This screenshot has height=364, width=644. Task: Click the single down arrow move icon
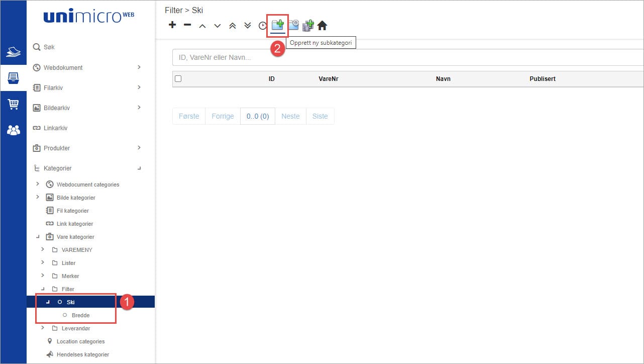[218, 26]
